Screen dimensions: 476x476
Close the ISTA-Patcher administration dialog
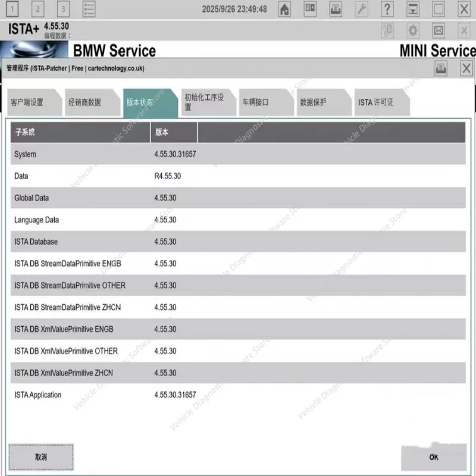pos(466,68)
